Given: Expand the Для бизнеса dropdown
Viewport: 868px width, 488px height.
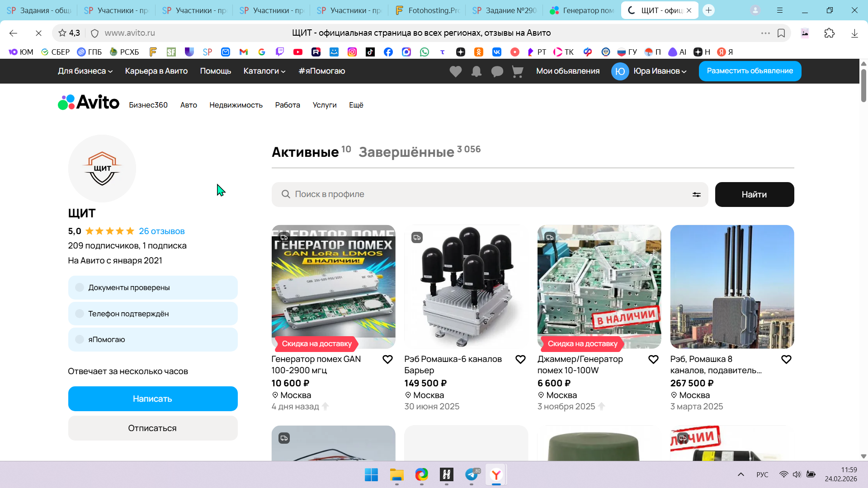Looking at the screenshot, I should point(85,71).
